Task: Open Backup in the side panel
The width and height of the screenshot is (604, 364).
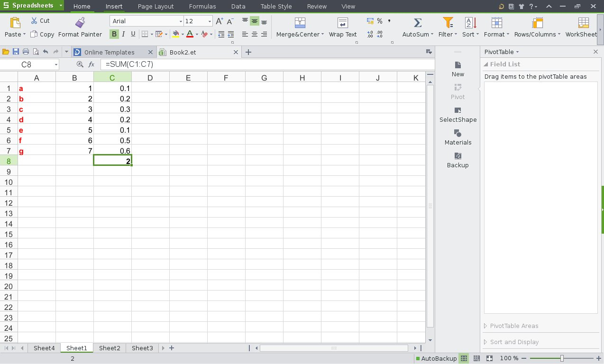Action: (458, 160)
